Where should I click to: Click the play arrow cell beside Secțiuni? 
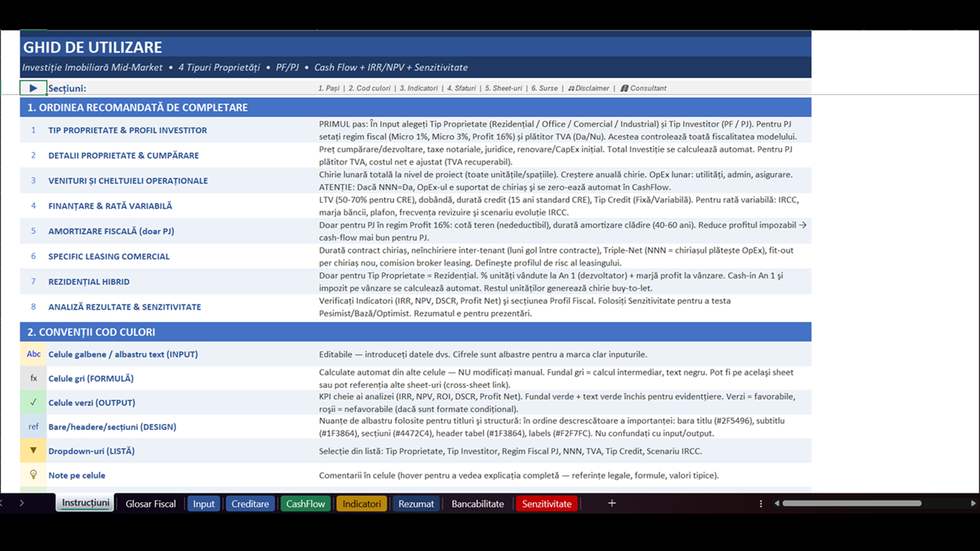34,88
